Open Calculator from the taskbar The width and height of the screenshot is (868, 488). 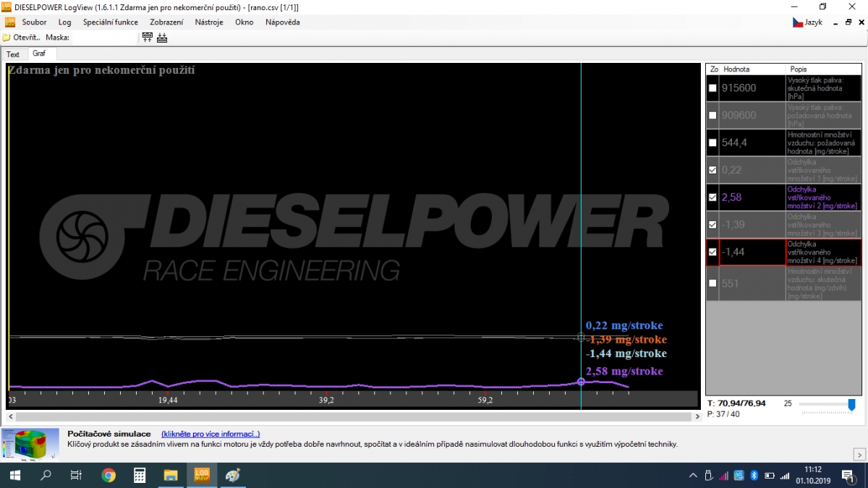click(x=140, y=475)
